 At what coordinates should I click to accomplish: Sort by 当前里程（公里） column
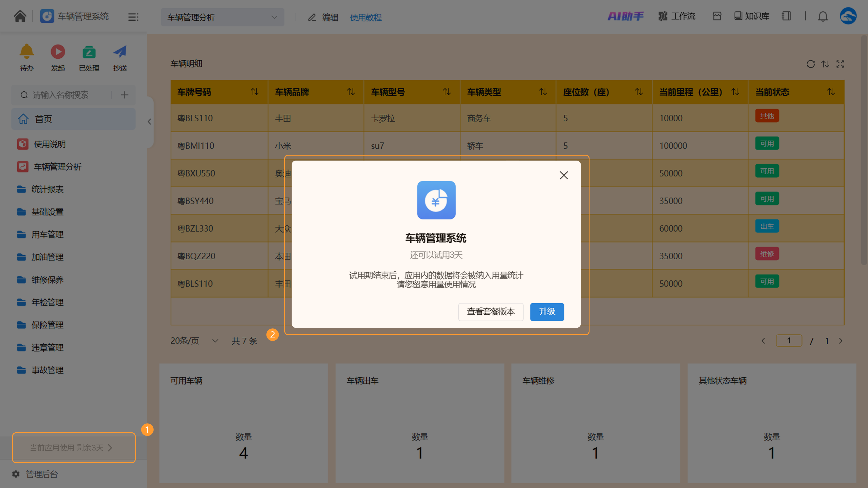click(x=735, y=92)
